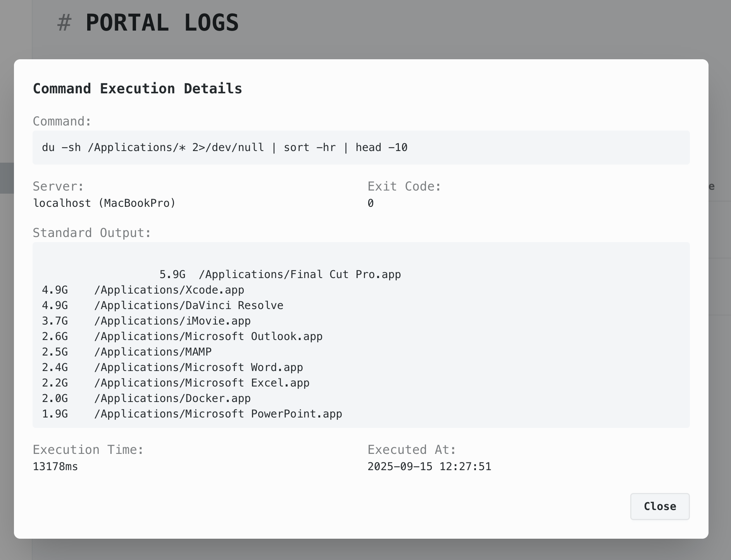The height and width of the screenshot is (560, 731).
Task: Click the executed at timestamp 2025-09-15
Action: [429, 467]
